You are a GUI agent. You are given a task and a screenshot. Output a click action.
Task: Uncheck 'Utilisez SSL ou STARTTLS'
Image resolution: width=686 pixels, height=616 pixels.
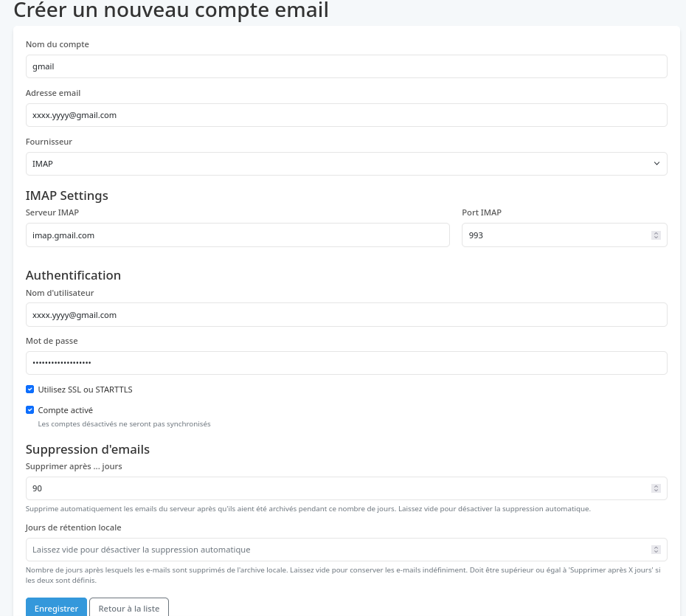[x=30, y=389]
